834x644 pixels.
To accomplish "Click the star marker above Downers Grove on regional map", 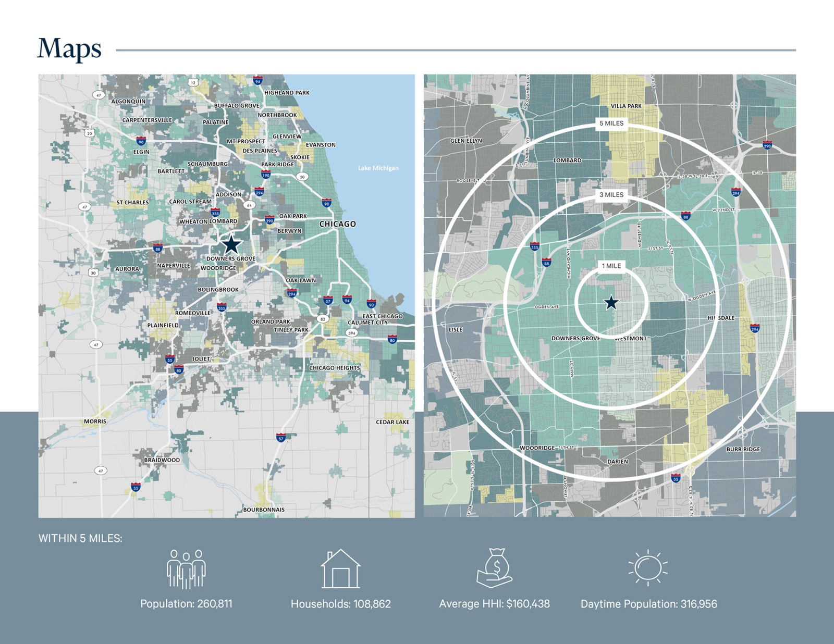I will point(231,244).
